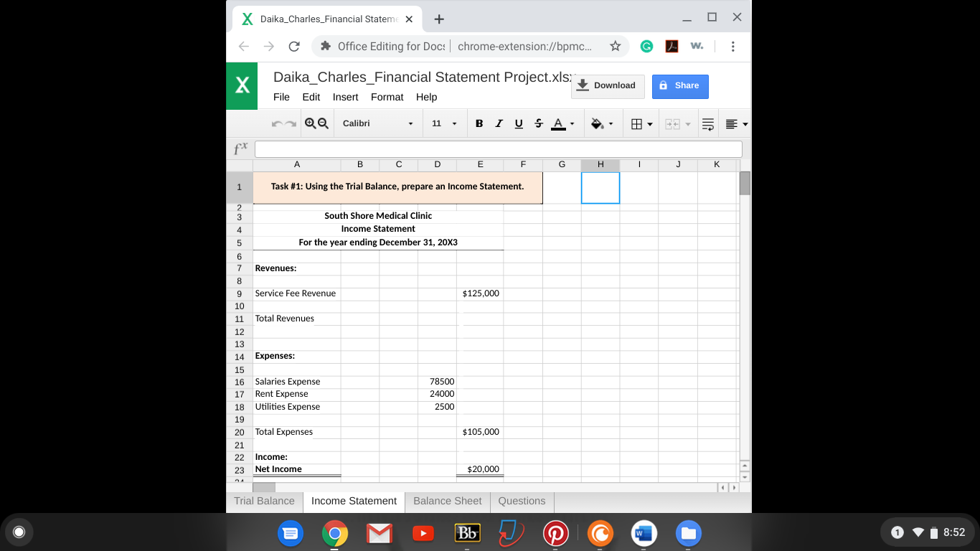This screenshot has height=551, width=980.
Task: Open the status tray showing 8:52
Action: 928,532
